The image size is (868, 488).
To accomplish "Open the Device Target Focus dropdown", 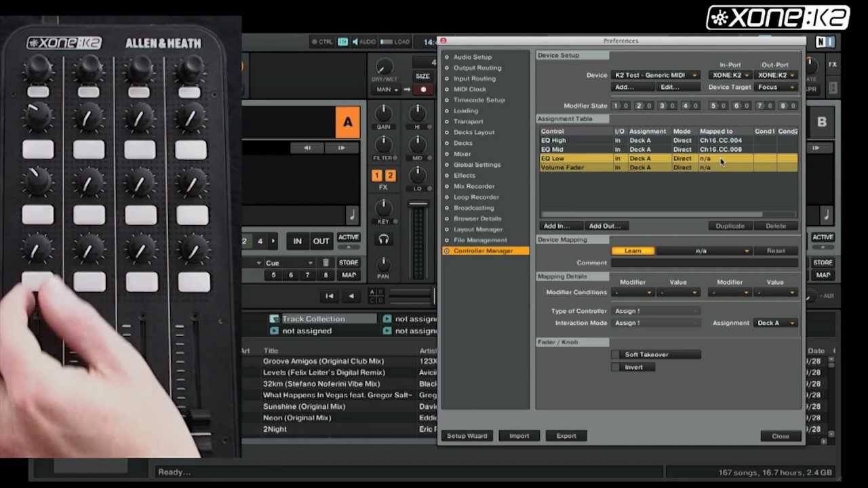I will (776, 87).
